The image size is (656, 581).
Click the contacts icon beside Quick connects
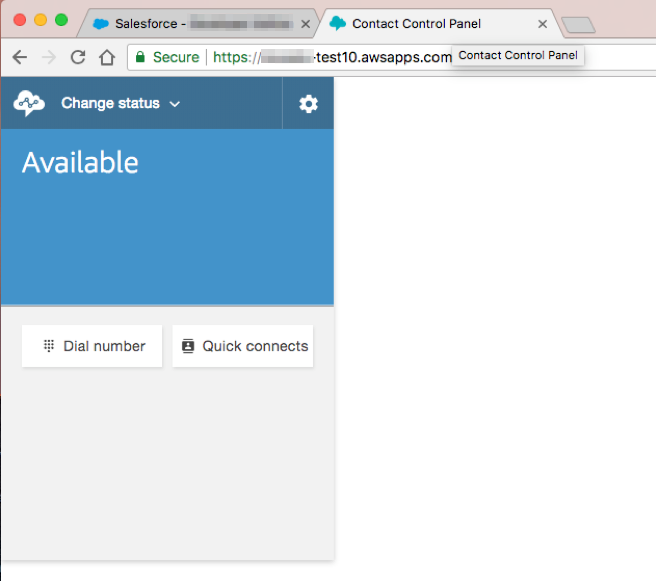point(188,346)
